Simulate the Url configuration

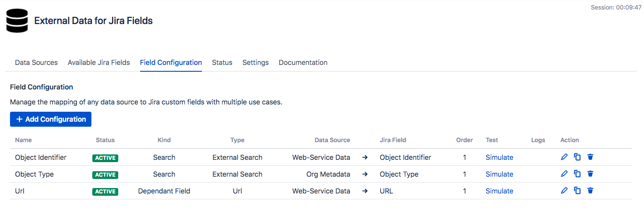(x=499, y=191)
